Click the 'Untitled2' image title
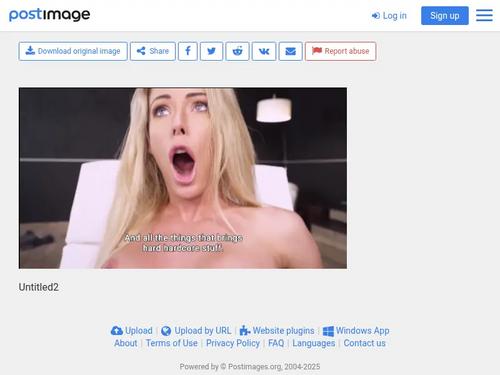 pyautogui.click(x=39, y=287)
